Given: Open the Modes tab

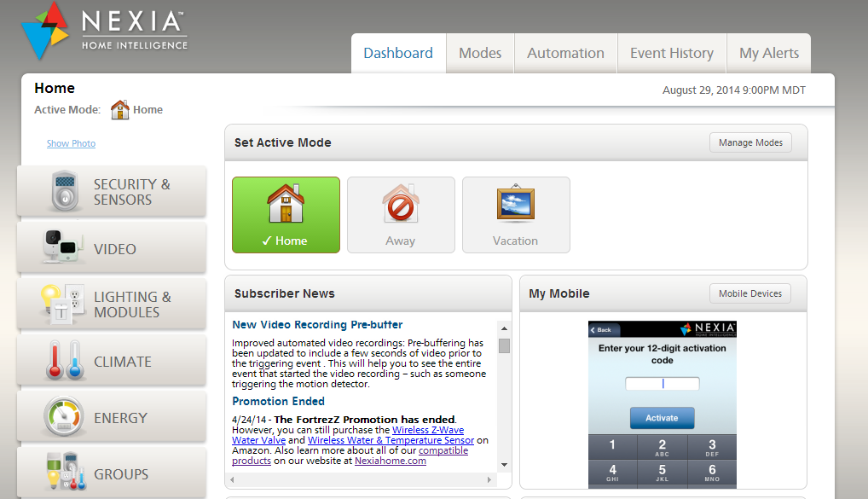Looking at the screenshot, I should 480,53.
